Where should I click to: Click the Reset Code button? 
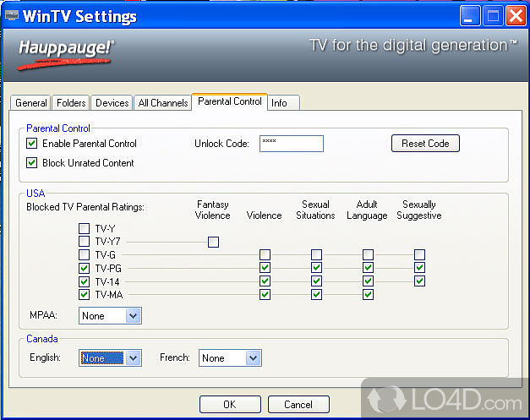[x=425, y=144]
